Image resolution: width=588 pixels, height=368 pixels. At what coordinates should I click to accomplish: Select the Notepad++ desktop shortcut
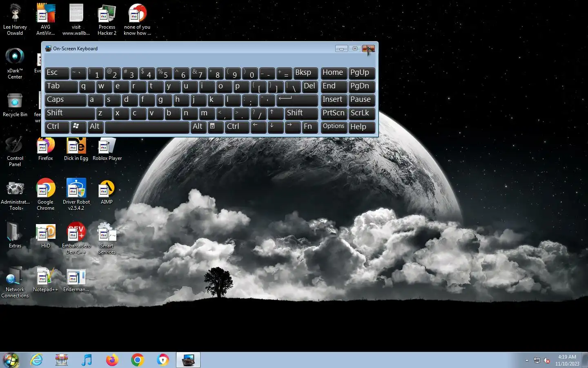tap(45, 280)
